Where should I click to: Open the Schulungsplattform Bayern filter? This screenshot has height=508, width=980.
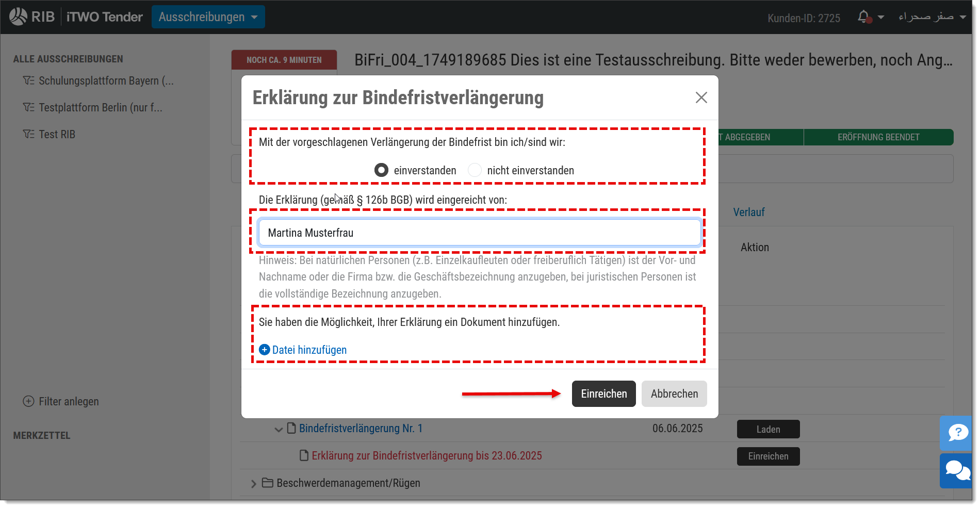[x=106, y=81]
